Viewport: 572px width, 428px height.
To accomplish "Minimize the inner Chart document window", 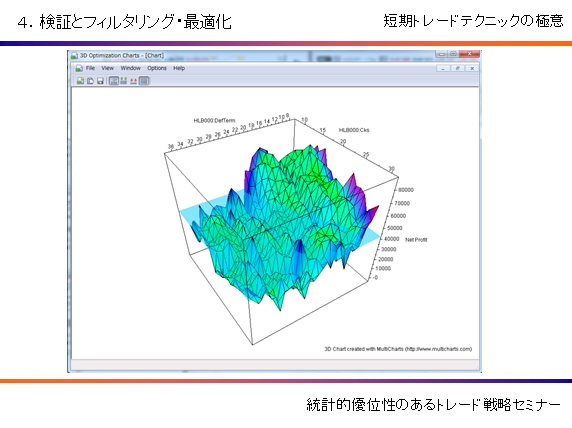I will 443,68.
